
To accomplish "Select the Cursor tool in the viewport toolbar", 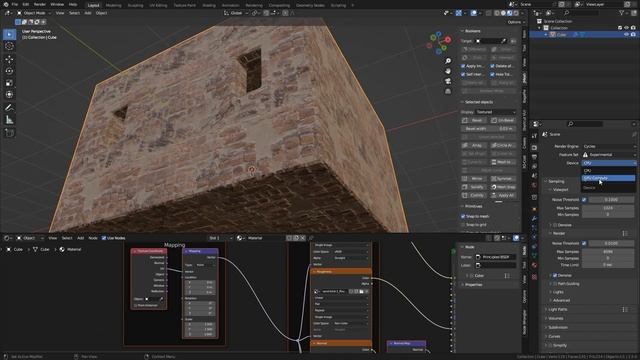I will click(x=9, y=46).
